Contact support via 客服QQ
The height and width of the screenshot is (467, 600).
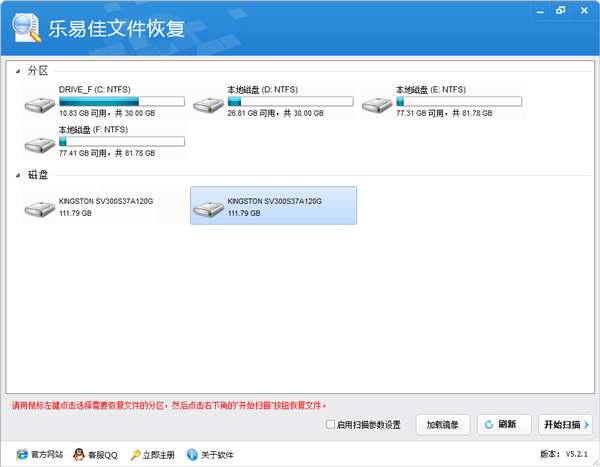coord(98,454)
